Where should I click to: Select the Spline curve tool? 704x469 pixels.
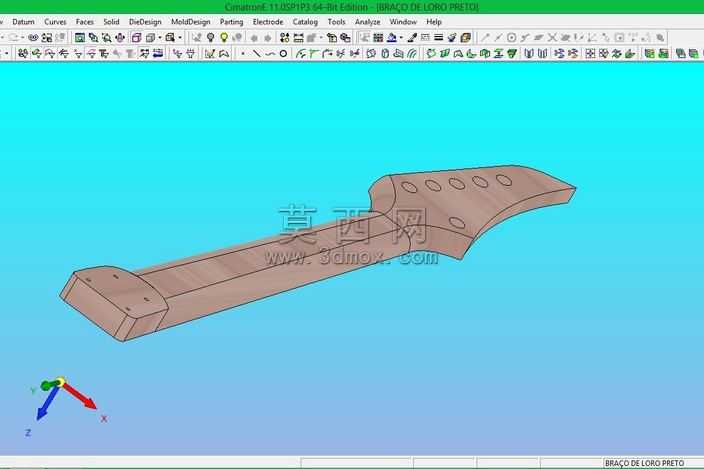[x=270, y=54]
